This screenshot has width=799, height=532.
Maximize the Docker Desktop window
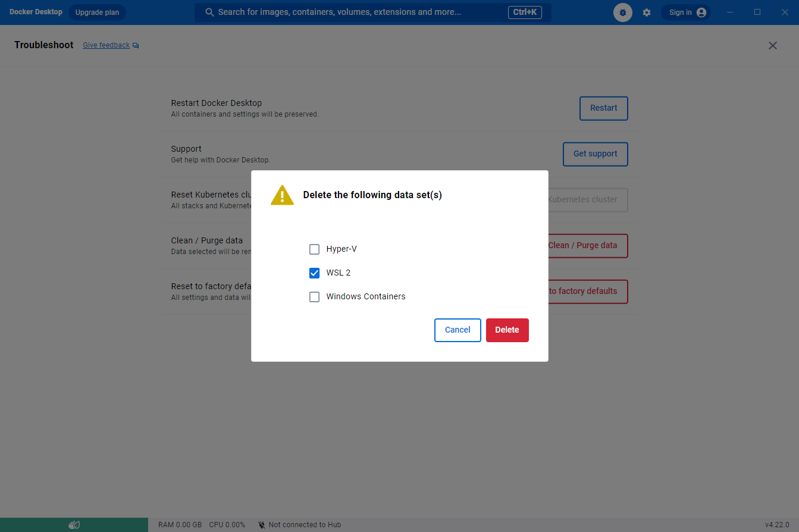(757, 12)
